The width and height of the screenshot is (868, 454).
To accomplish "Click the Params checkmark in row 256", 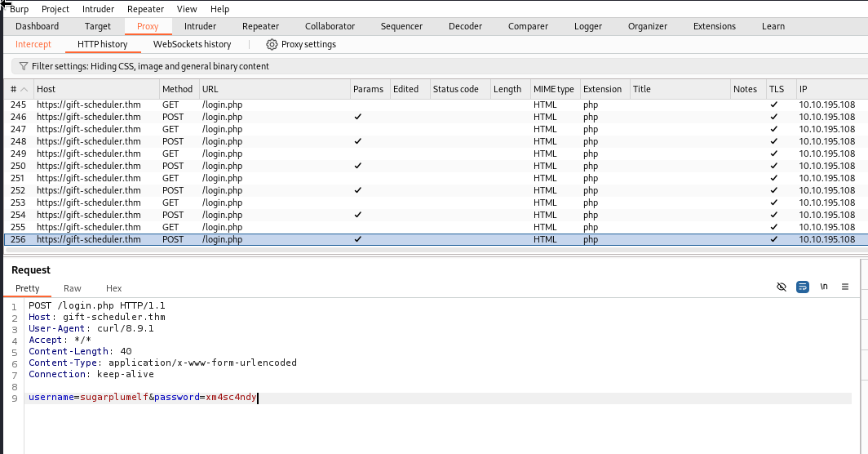I will [357, 239].
